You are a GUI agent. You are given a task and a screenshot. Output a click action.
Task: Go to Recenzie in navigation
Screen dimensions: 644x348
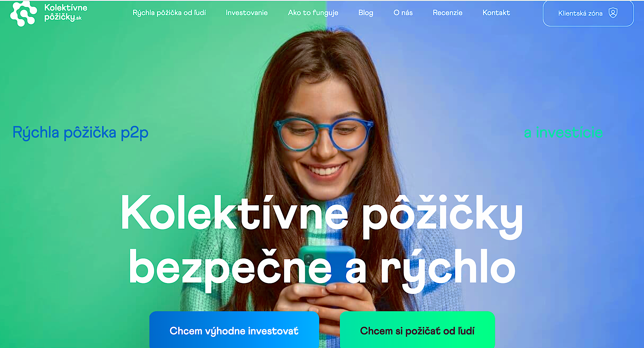pos(448,13)
